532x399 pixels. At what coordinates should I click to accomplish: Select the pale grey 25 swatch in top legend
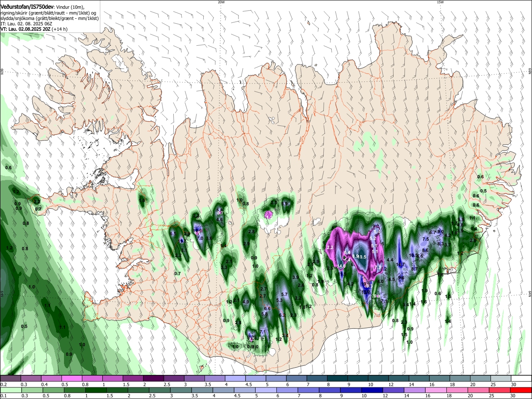pos(500,379)
